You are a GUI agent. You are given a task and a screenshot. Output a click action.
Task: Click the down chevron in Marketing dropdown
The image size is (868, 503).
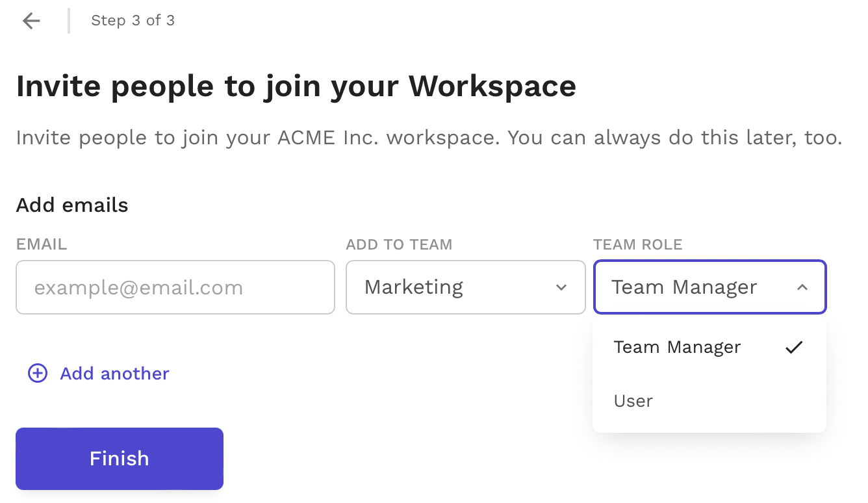[561, 287]
